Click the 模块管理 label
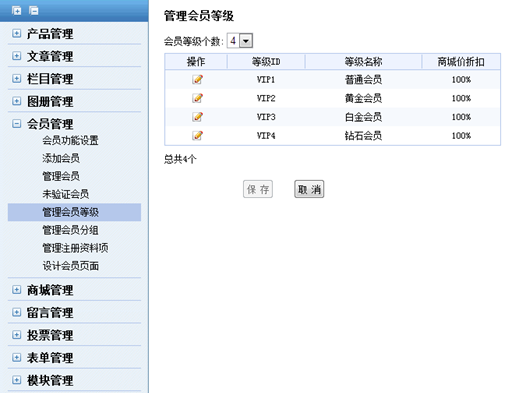522x393 pixels. click(x=50, y=381)
